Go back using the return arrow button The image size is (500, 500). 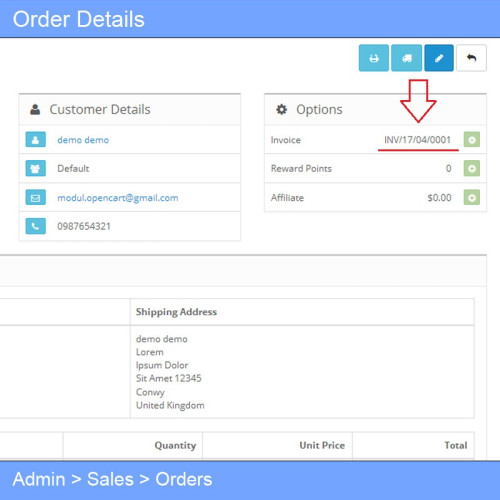(471, 58)
